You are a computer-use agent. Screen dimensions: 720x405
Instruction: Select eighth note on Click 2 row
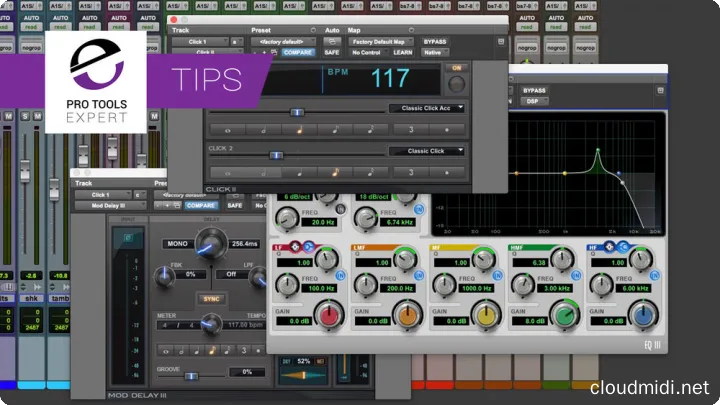[337, 172]
